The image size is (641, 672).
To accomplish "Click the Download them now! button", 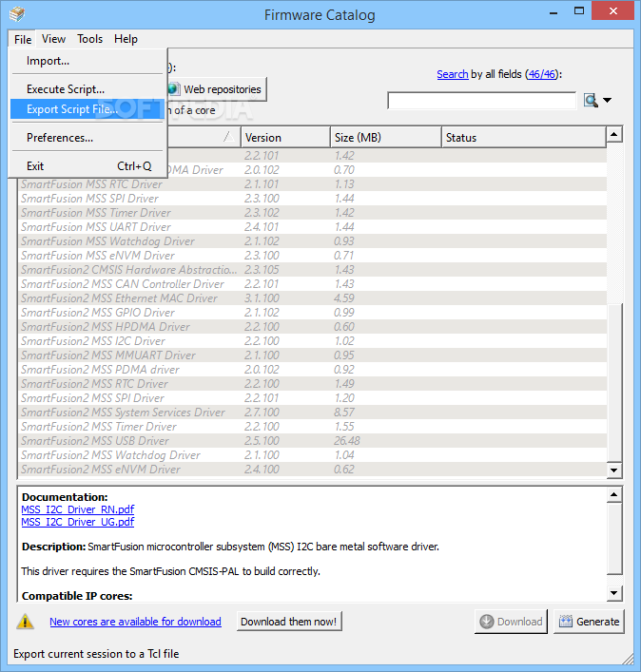I will (289, 622).
